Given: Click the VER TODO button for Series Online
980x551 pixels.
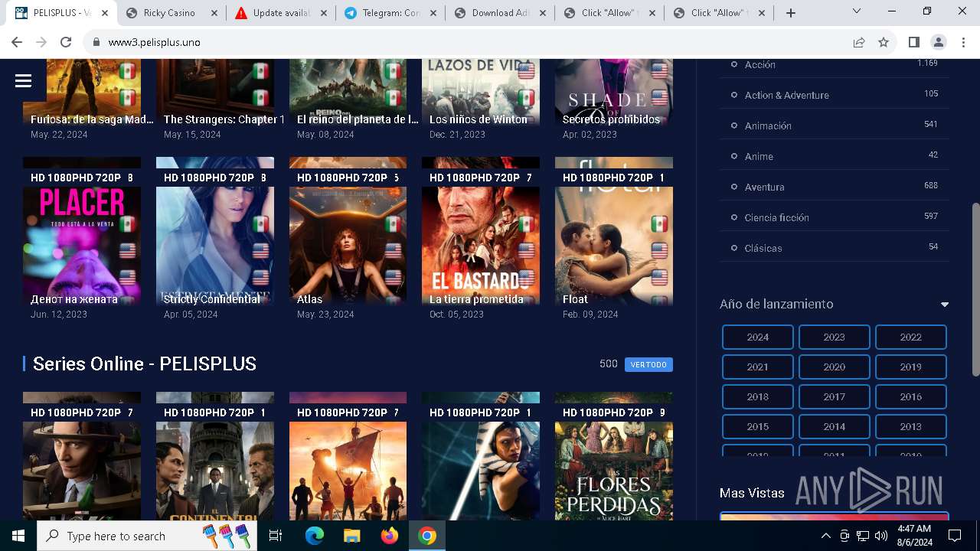Looking at the screenshot, I should pyautogui.click(x=648, y=364).
